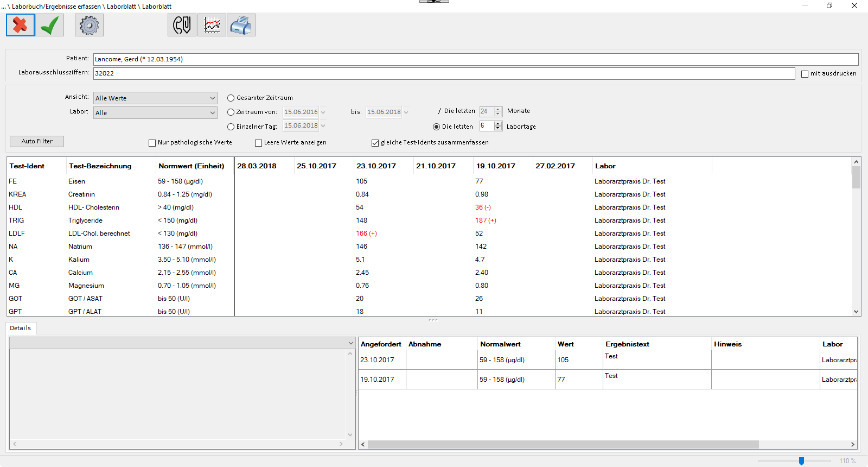Open the 'Einzelner Tag' date dropdown

323,126
